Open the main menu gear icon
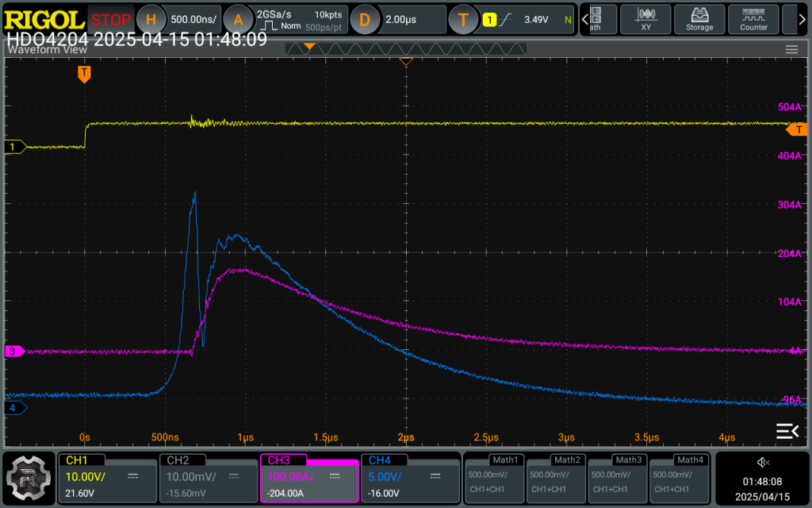 point(29,479)
